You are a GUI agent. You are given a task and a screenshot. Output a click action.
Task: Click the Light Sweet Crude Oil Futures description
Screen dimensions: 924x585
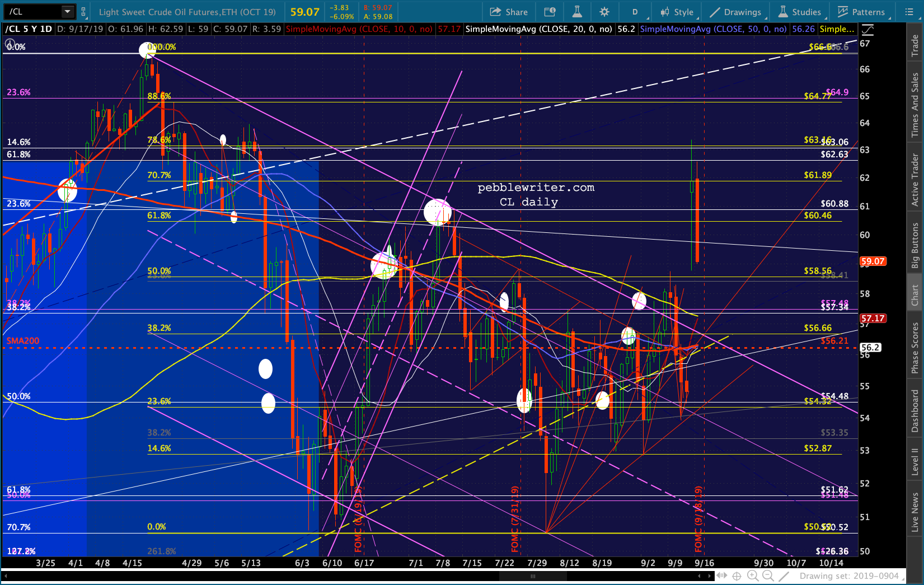tap(187, 12)
